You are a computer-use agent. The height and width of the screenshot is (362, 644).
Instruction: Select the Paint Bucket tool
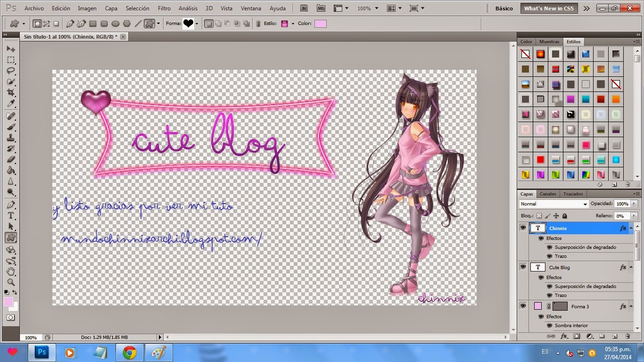pyautogui.click(x=11, y=170)
